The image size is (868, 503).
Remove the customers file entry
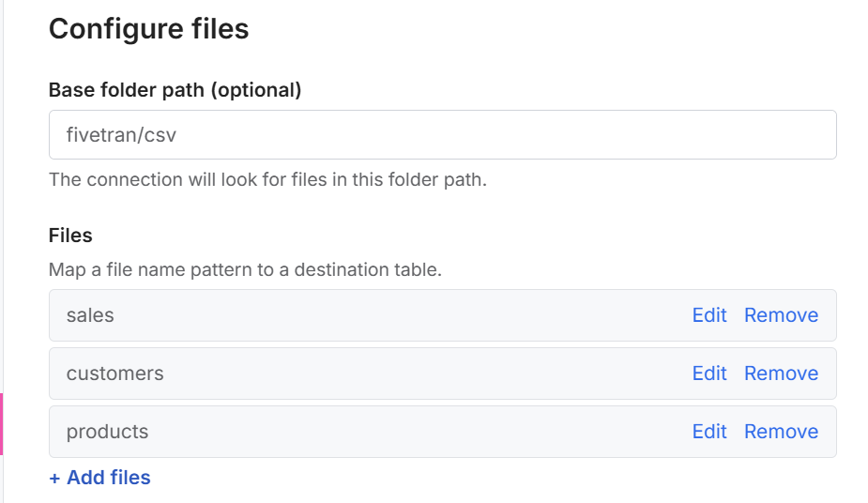[x=781, y=373]
